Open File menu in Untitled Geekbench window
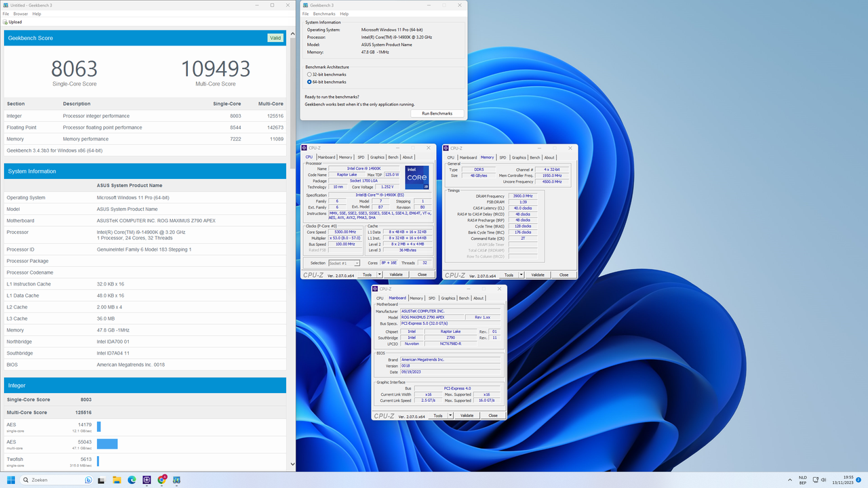The height and width of the screenshot is (488, 868). tap(5, 14)
